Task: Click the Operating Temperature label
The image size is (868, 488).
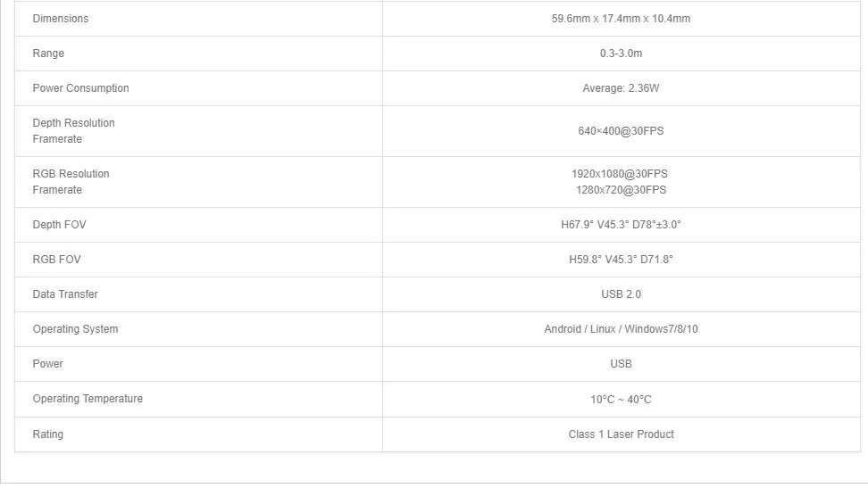Action: pos(88,399)
